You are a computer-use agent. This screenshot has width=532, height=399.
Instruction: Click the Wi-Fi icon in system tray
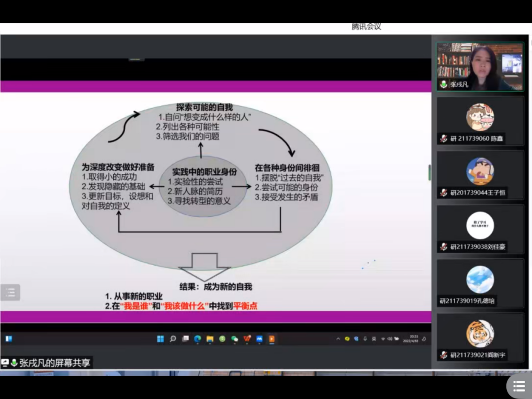pyautogui.click(x=383, y=339)
